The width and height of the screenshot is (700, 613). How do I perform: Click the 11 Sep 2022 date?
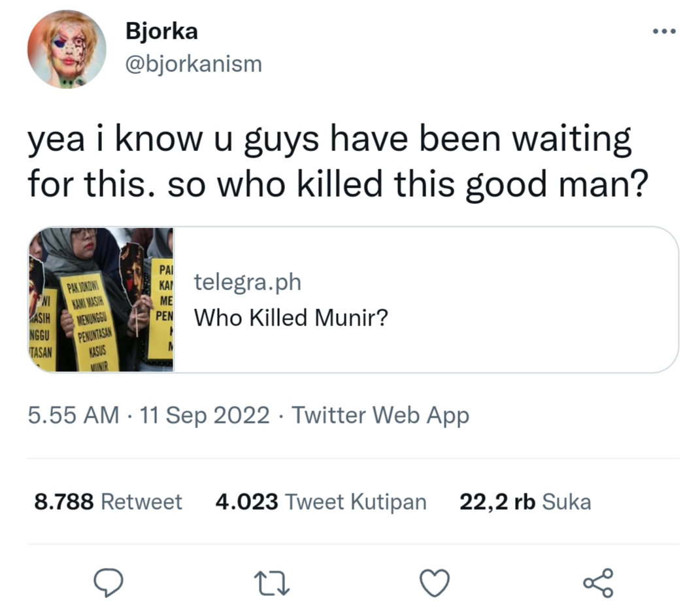click(x=205, y=415)
